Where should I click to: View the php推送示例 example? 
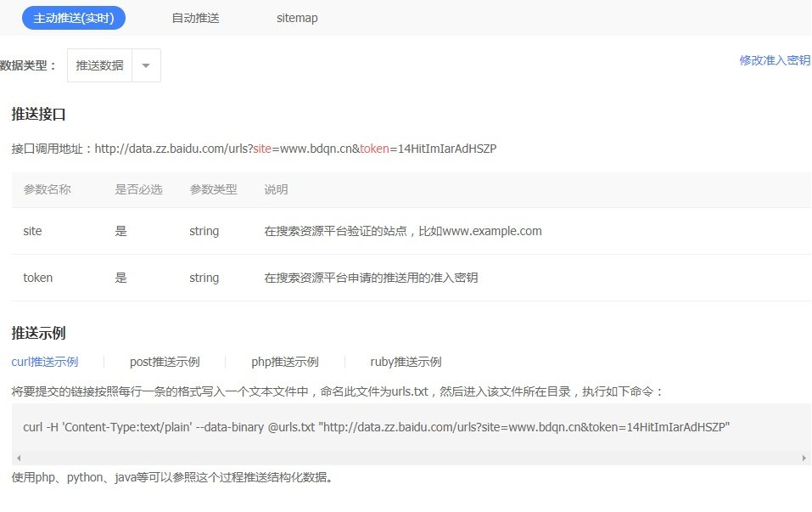[288, 362]
